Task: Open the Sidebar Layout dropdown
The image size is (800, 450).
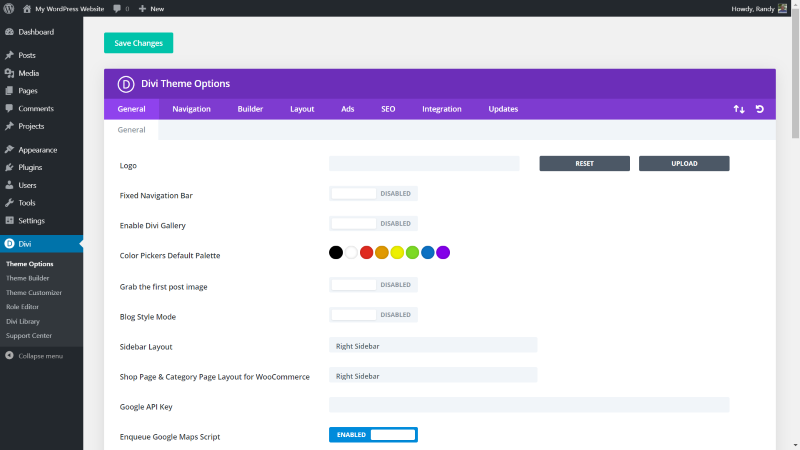Action: click(433, 345)
